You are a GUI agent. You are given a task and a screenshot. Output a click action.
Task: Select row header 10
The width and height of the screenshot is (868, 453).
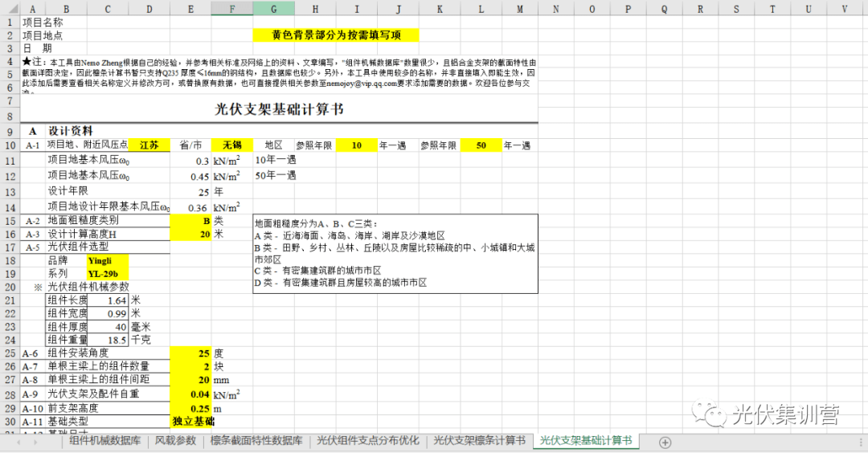[x=10, y=145]
